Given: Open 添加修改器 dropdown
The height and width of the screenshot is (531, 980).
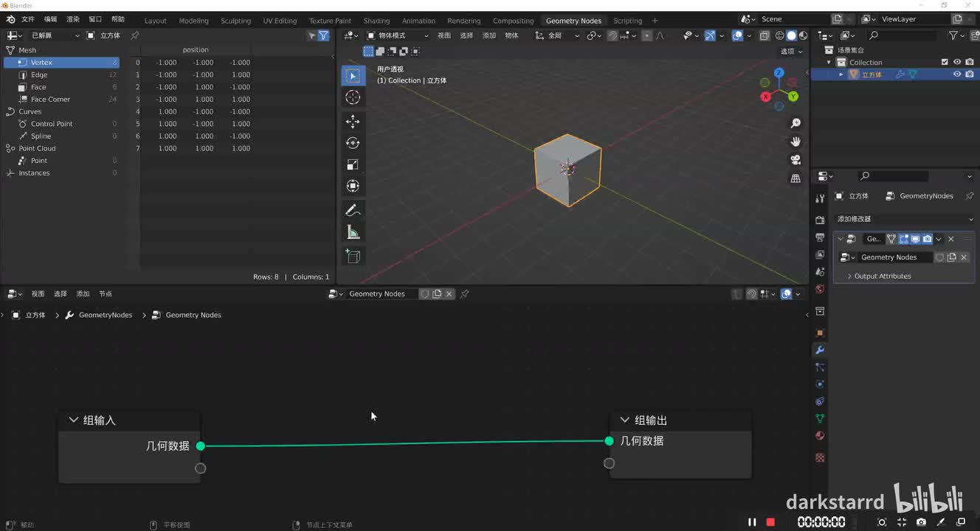Looking at the screenshot, I should pyautogui.click(x=905, y=219).
